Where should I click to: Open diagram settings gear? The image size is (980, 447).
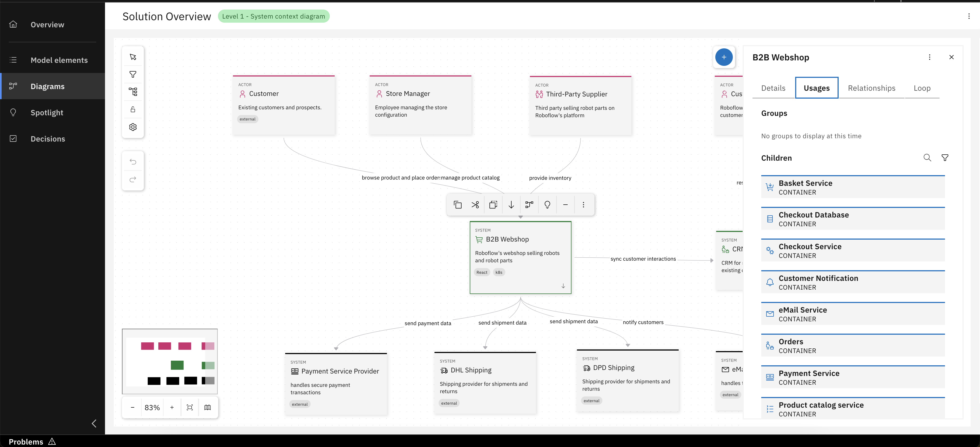click(x=133, y=127)
